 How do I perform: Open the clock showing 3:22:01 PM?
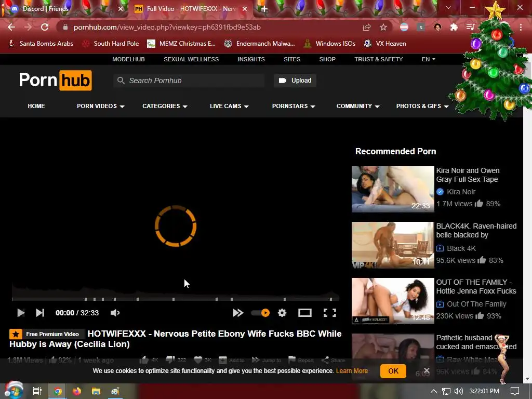point(484,391)
